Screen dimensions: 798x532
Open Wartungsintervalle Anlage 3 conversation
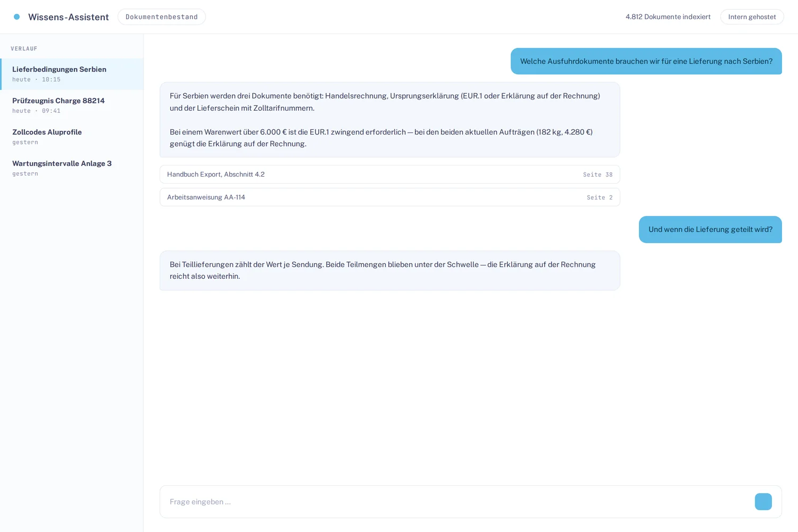pyautogui.click(x=72, y=168)
